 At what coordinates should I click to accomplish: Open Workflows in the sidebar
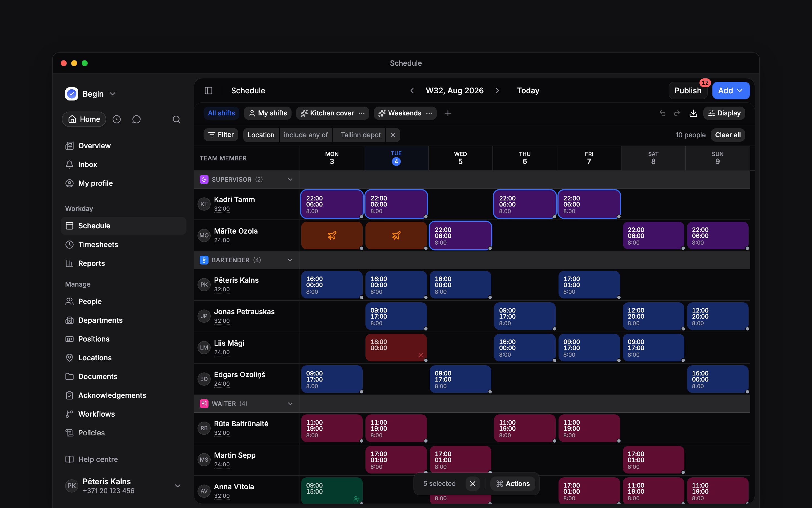tap(124, 414)
